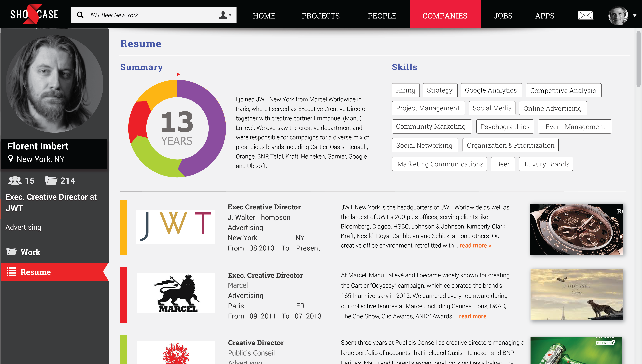This screenshot has width=642, height=364.
Task: Expand the account menu arrow
Action: (635, 15)
